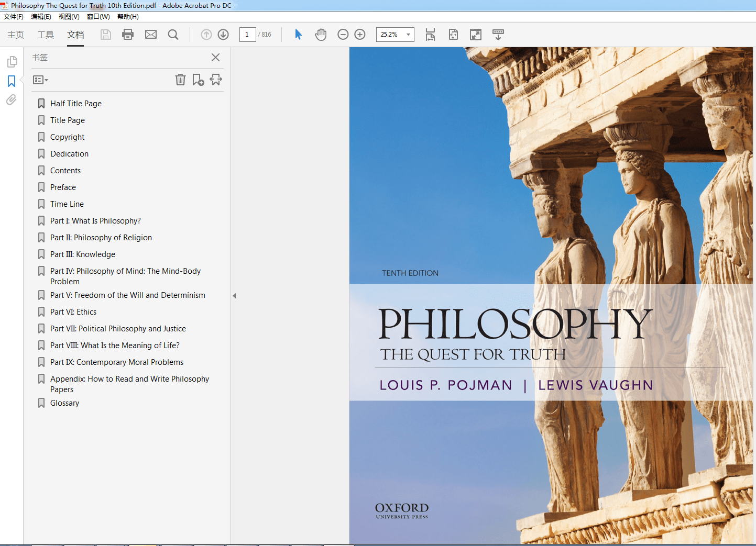The height and width of the screenshot is (546, 756).
Task: Click the page number input field
Action: (247, 34)
